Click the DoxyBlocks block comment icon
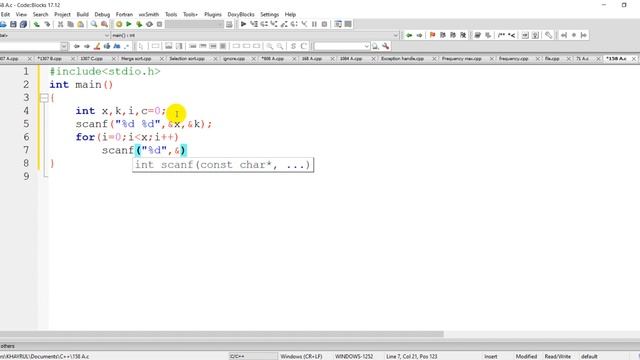This screenshot has width=640, height=360. point(501,36)
